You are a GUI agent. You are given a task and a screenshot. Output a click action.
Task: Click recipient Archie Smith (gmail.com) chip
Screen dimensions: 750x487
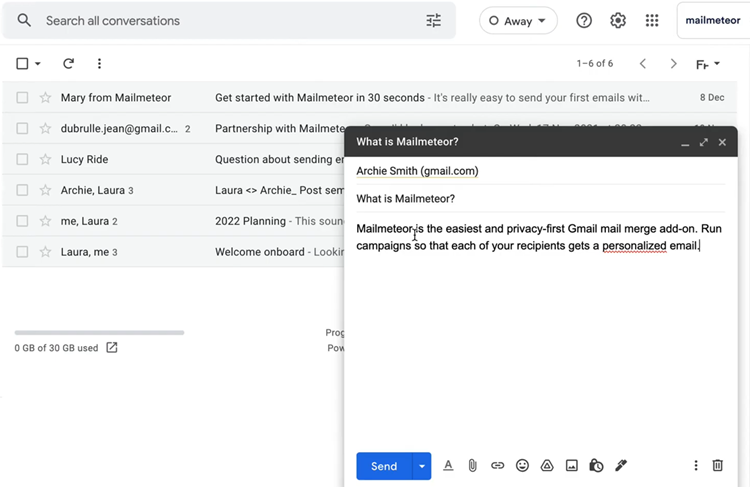(x=417, y=171)
